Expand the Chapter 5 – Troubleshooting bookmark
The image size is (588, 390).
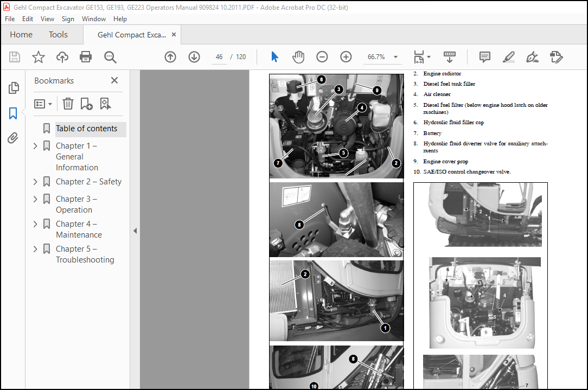35,249
